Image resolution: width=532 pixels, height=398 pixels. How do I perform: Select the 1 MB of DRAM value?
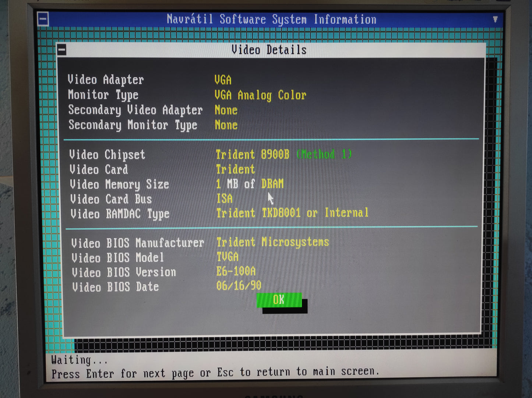coord(250,184)
